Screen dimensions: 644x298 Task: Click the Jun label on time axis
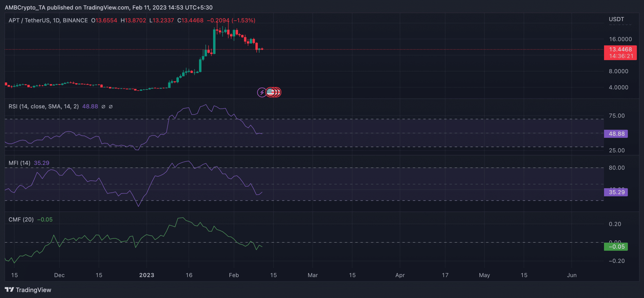coord(572,275)
